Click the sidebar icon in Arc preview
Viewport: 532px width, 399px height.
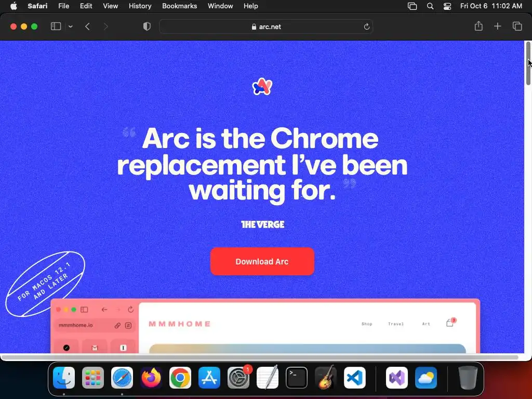[84, 310]
